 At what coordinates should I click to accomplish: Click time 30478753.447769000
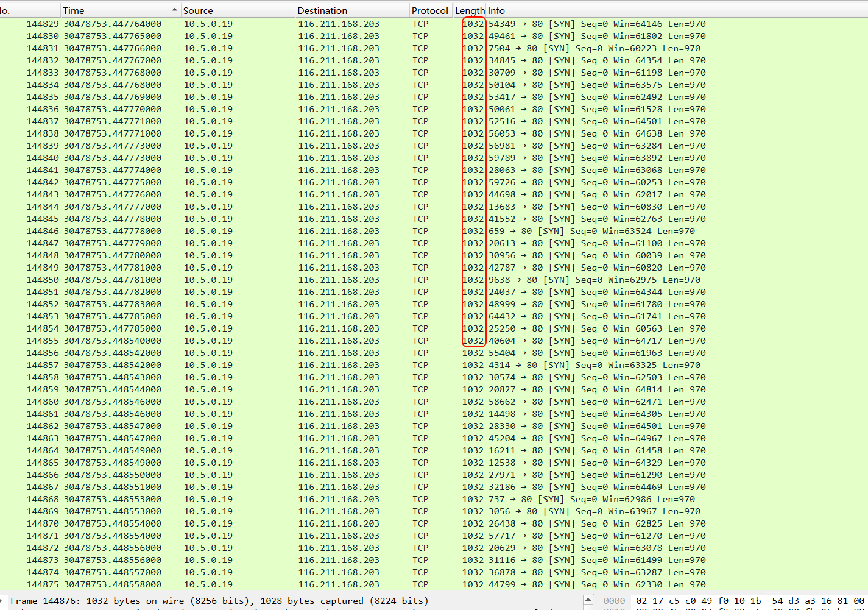(x=113, y=97)
